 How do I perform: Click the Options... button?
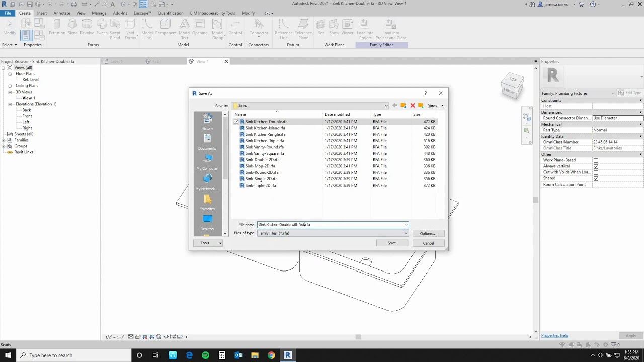point(428,233)
